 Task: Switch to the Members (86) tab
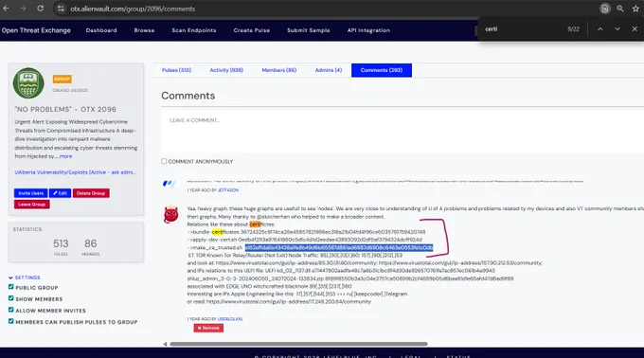pos(279,70)
